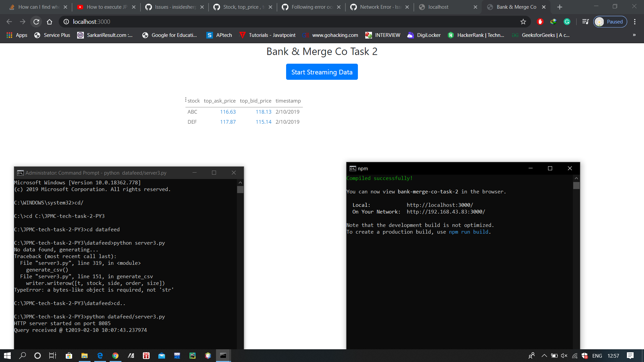Mute the volume from the system tray
This screenshot has width=644, height=362.
pos(564,356)
